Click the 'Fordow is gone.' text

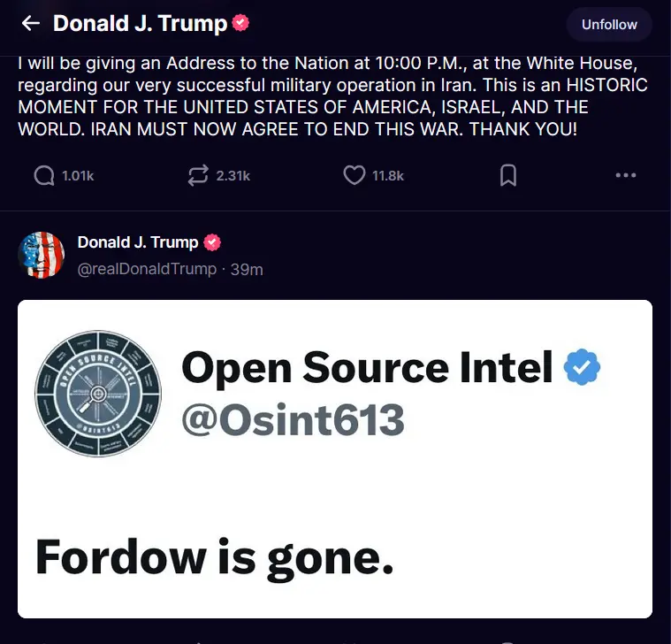pos(214,557)
